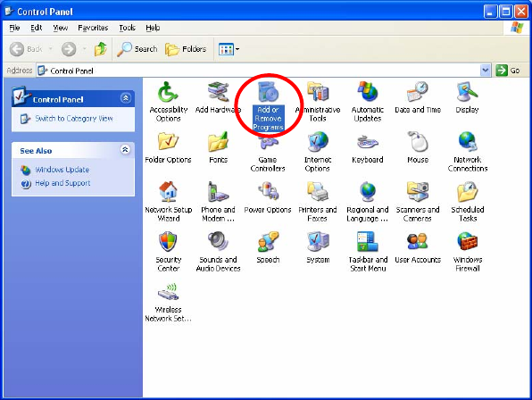Maximize the Control Panel window
The height and width of the screenshot is (400, 532).
[x=505, y=12]
